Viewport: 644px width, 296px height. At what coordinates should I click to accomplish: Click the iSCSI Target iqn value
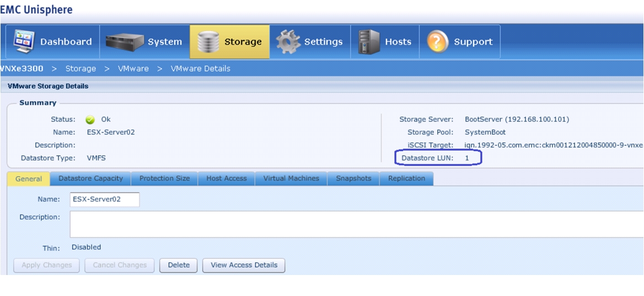click(554, 145)
